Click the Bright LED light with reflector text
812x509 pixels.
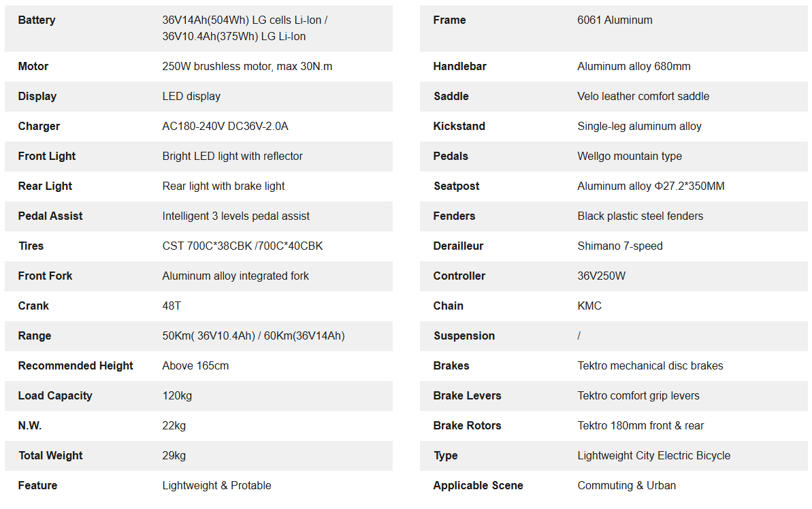click(232, 157)
